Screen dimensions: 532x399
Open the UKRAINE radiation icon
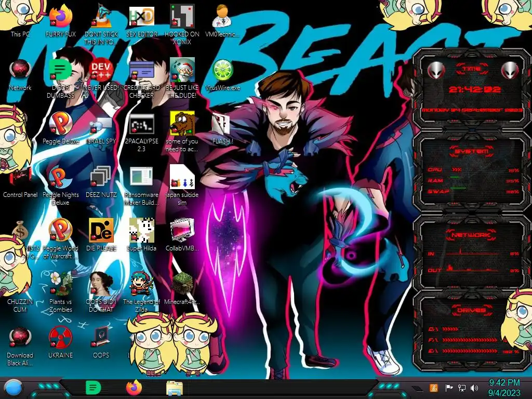tap(60, 343)
